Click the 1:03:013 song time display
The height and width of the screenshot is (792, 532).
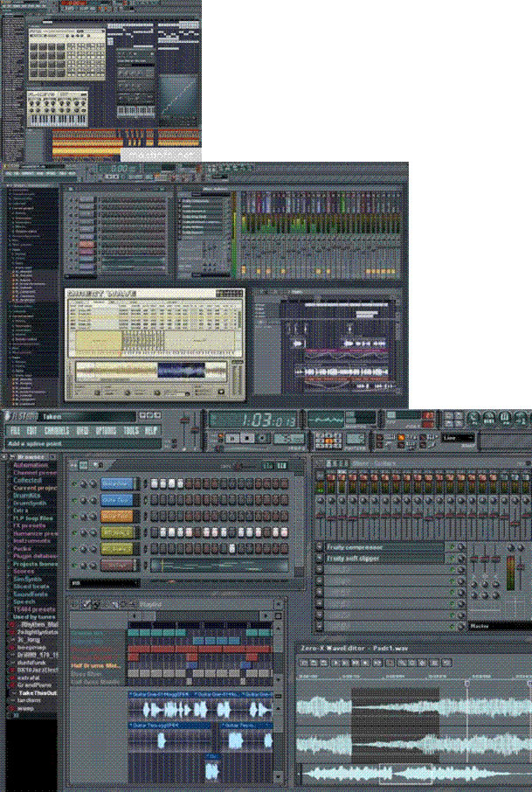tap(253, 420)
